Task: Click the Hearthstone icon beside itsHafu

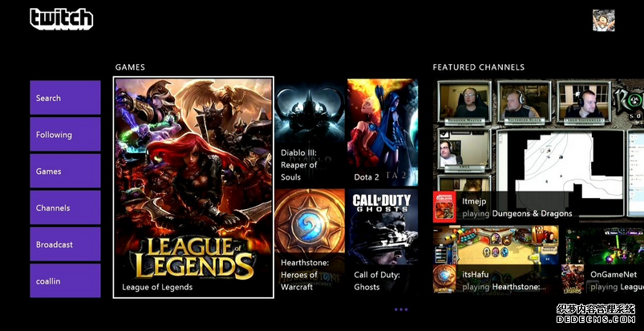Action: [445, 279]
